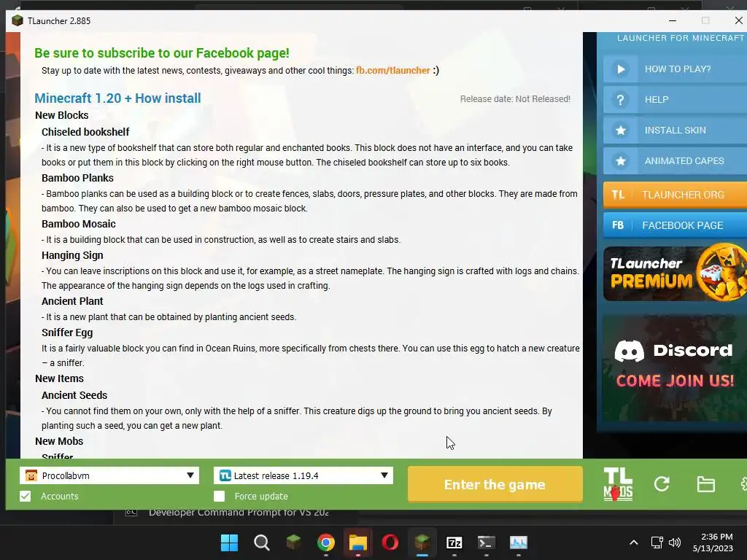This screenshot has width=747, height=560.
Task: Click the Release date: Not Released! text
Action: 515,99
